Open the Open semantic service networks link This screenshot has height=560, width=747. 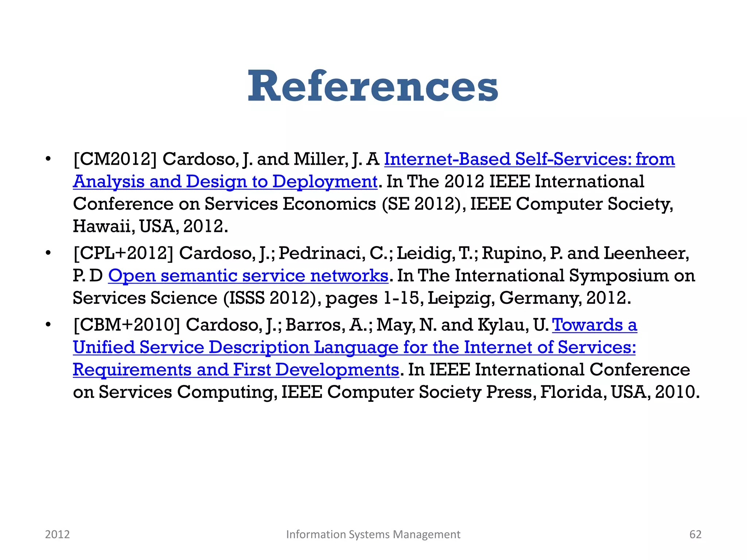point(248,276)
